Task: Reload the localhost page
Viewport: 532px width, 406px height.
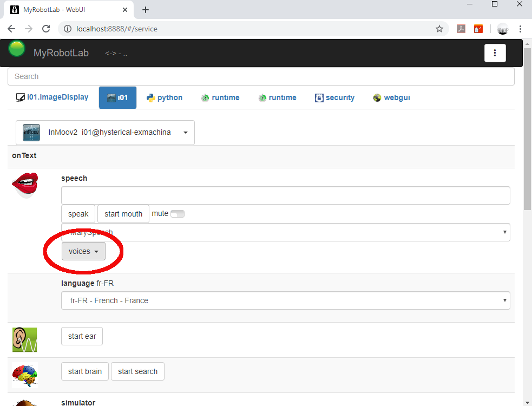Action: pos(46,29)
